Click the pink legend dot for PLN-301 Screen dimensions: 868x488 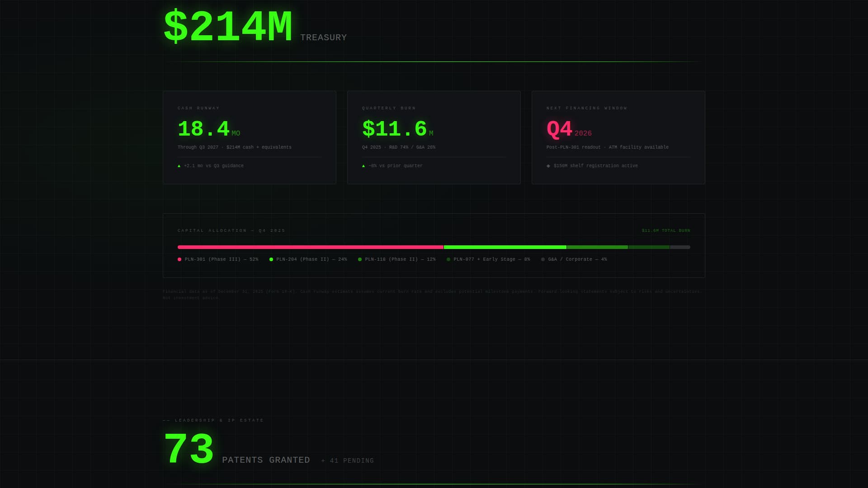179,259
